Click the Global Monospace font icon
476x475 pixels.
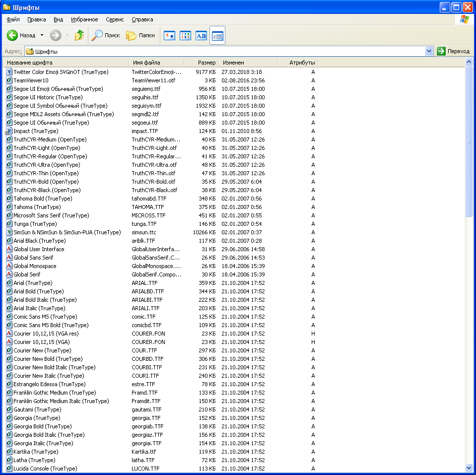[9, 266]
